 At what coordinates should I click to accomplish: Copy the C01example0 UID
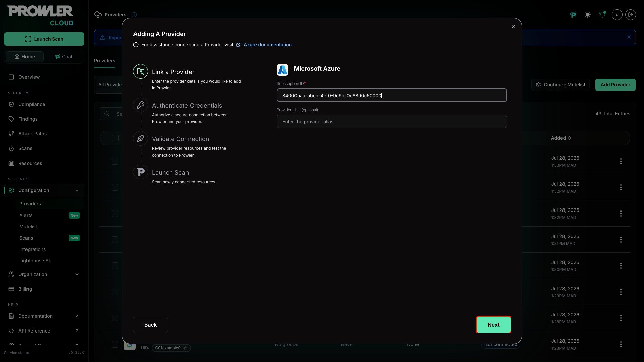click(x=185, y=348)
